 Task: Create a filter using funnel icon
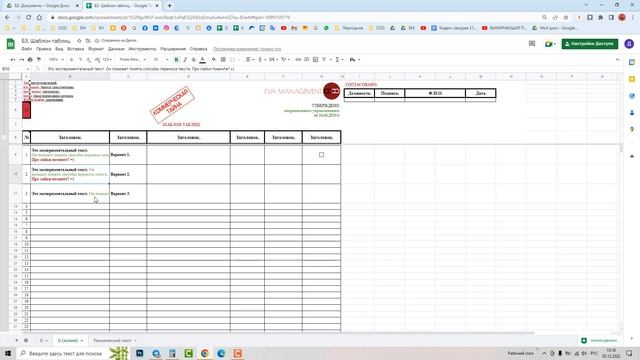(x=324, y=60)
